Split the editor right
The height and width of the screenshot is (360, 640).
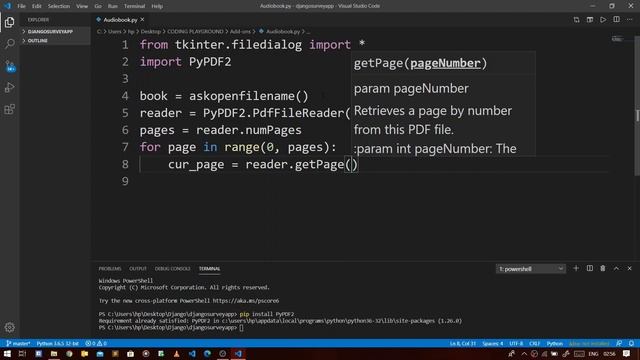pyautogui.click(x=616, y=20)
